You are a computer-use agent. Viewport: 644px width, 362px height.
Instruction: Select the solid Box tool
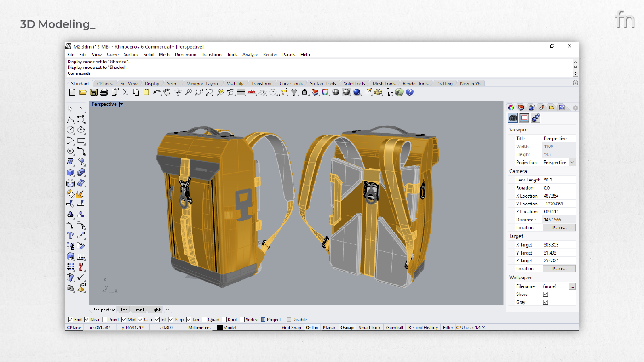point(70,172)
